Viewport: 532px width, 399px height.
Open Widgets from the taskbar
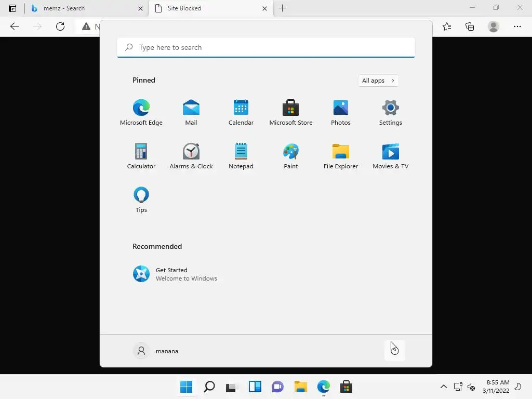pyautogui.click(x=255, y=387)
